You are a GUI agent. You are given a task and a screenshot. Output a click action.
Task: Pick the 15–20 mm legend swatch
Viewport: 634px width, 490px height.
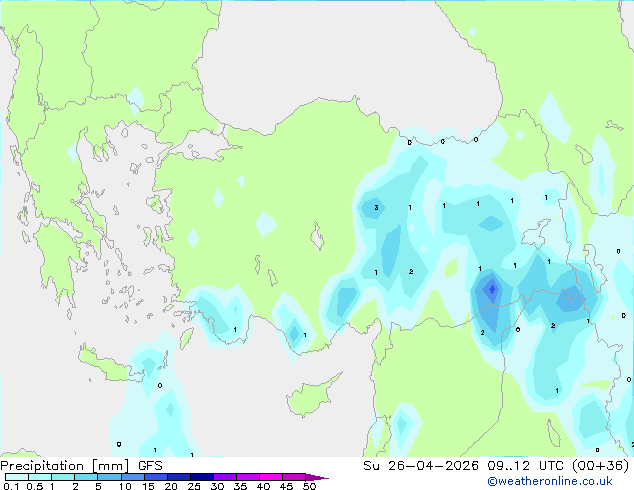[x=156, y=477]
